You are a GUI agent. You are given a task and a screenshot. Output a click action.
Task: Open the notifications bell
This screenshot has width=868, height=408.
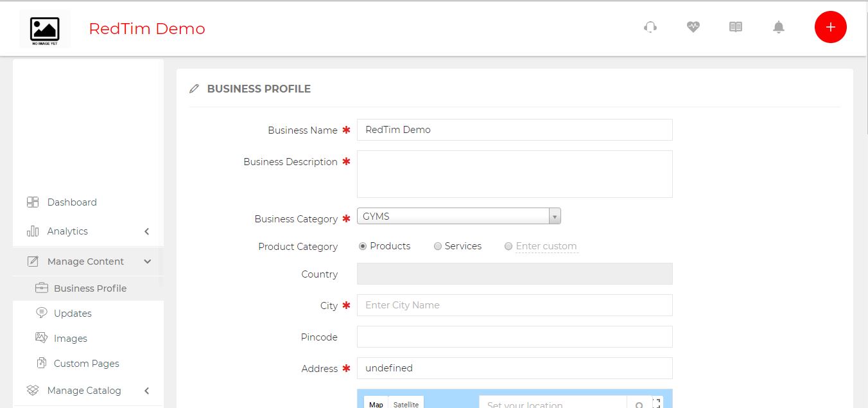coord(779,27)
